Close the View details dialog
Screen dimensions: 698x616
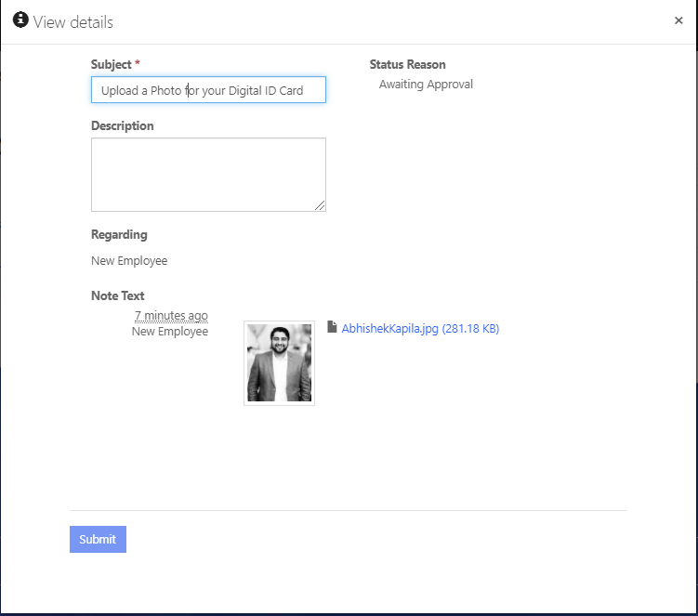point(678,20)
